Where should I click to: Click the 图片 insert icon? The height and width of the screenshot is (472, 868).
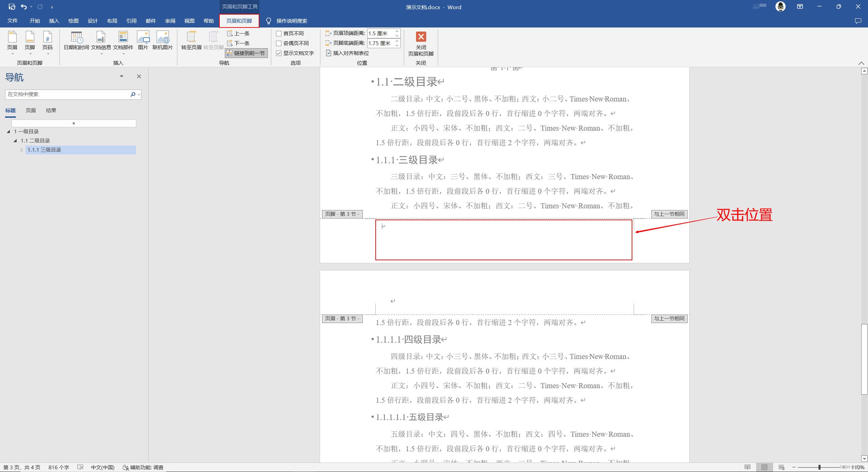click(143, 37)
